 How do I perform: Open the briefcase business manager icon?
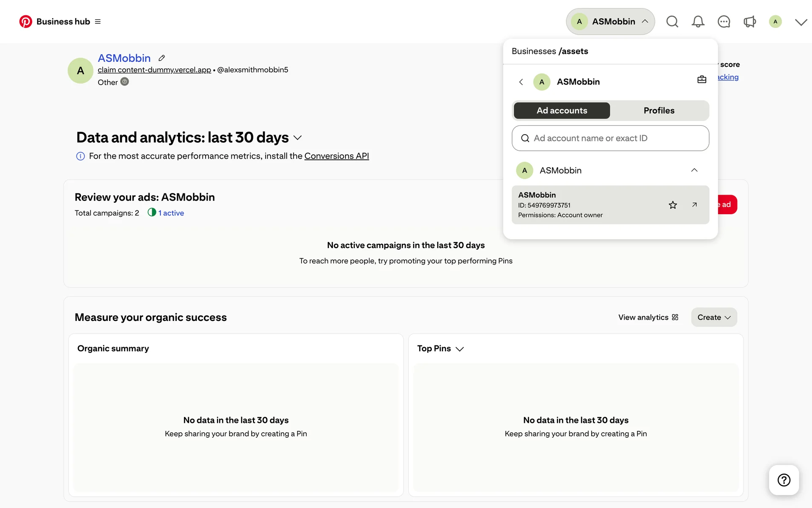702,80
